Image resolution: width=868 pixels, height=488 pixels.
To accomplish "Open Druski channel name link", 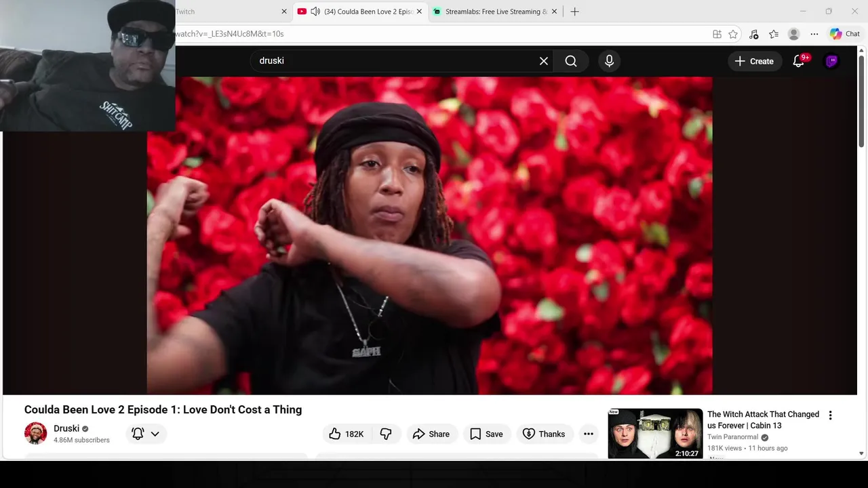I will tap(66, 428).
